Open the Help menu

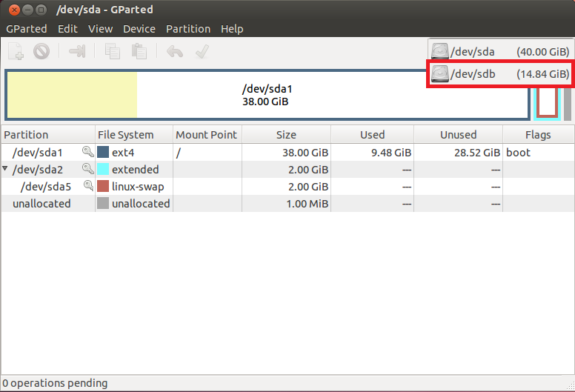pyautogui.click(x=232, y=29)
